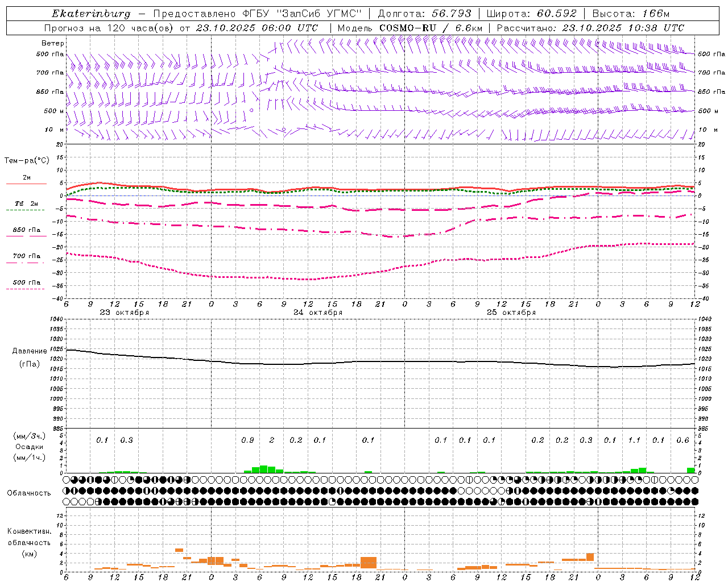Click the "(мм/3ч.)" units label
The width and height of the screenshot is (728, 582).
pyautogui.click(x=30, y=436)
